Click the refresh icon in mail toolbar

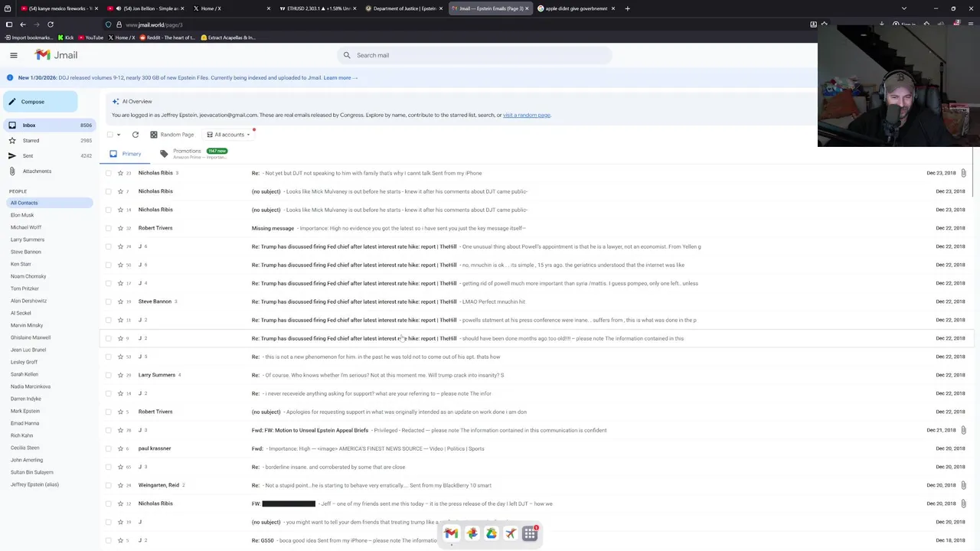[136, 135]
